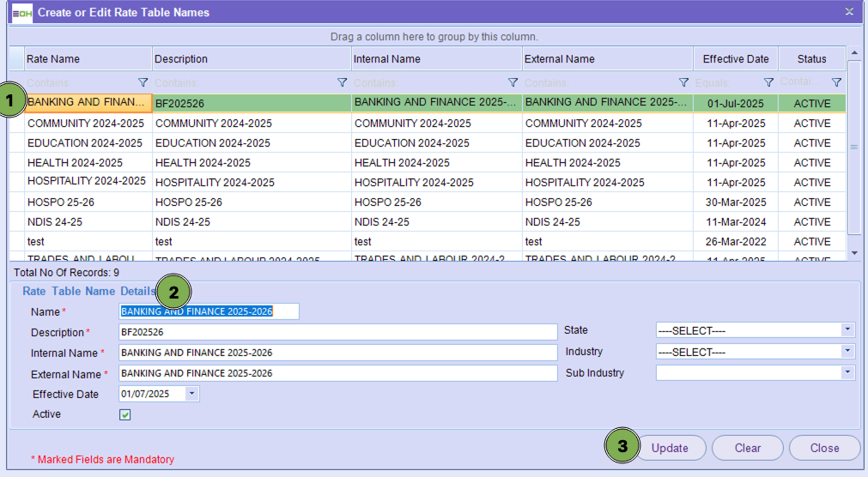This screenshot has height=477, width=868.
Task: Click the application logo in title bar
Action: [x=21, y=13]
